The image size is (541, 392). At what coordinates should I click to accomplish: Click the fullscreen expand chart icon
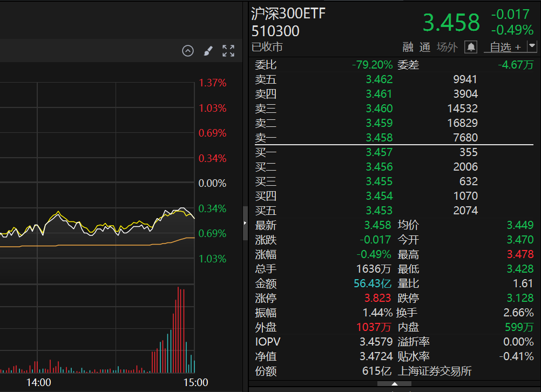228,51
